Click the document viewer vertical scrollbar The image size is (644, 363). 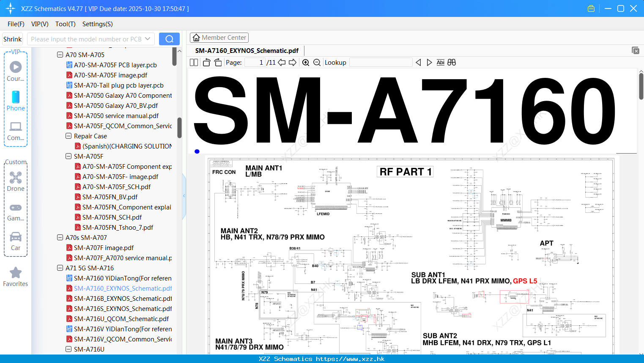pyautogui.click(x=641, y=86)
